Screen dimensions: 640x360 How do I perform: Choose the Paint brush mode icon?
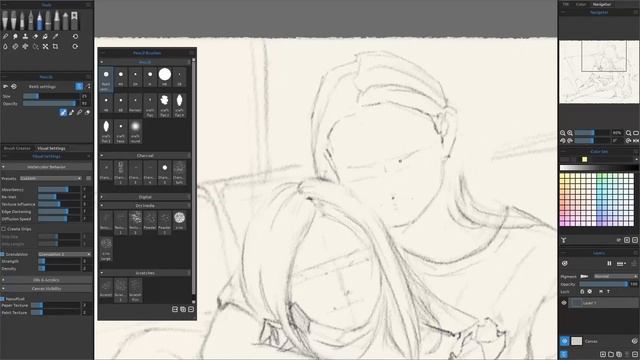[x=63, y=112]
